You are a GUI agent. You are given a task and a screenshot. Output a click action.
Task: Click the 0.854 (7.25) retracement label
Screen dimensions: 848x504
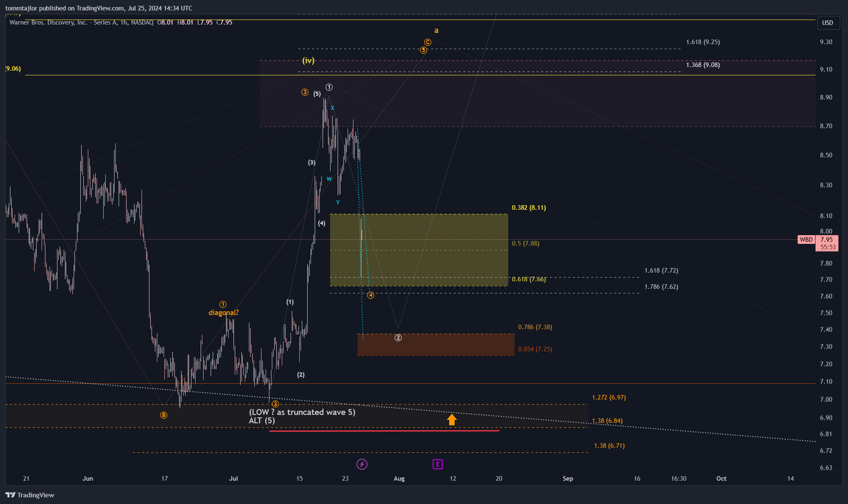click(535, 349)
